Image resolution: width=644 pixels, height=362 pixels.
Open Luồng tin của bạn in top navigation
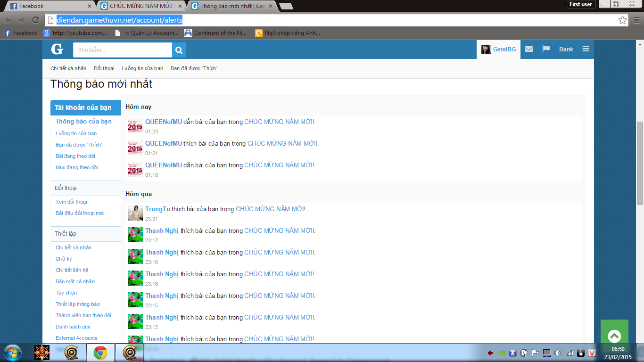tap(142, 68)
